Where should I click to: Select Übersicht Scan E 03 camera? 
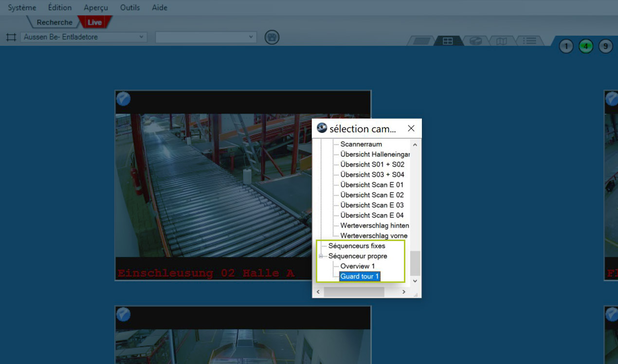point(372,206)
